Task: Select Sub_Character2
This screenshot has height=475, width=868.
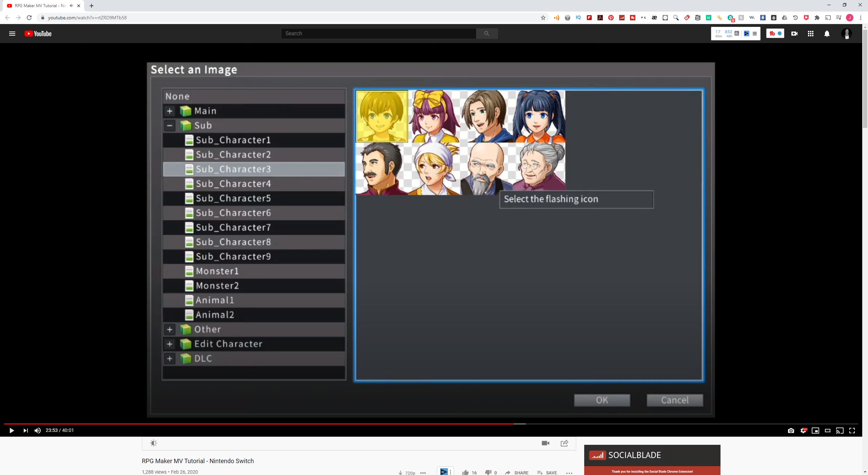Action: 254,155
